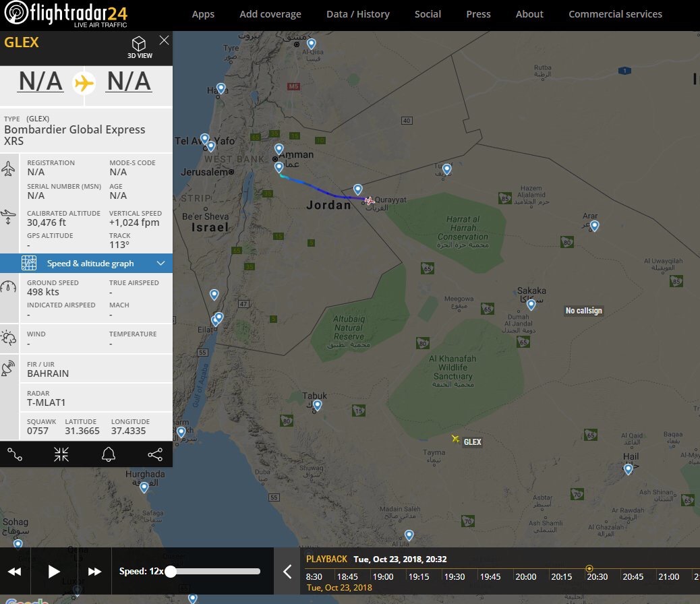This screenshot has height=604, width=700.
Task: Click the airport pin near Damascus
Action: pyautogui.click(x=311, y=44)
